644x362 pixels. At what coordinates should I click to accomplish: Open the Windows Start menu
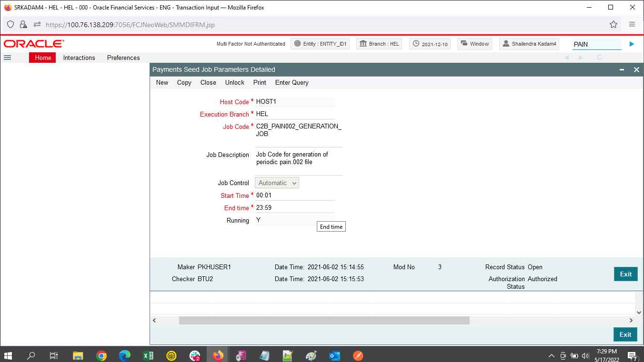(8, 355)
